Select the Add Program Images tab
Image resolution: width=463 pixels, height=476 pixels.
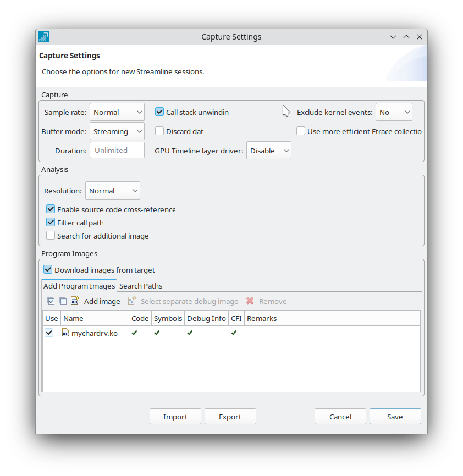click(x=79, y=285)
